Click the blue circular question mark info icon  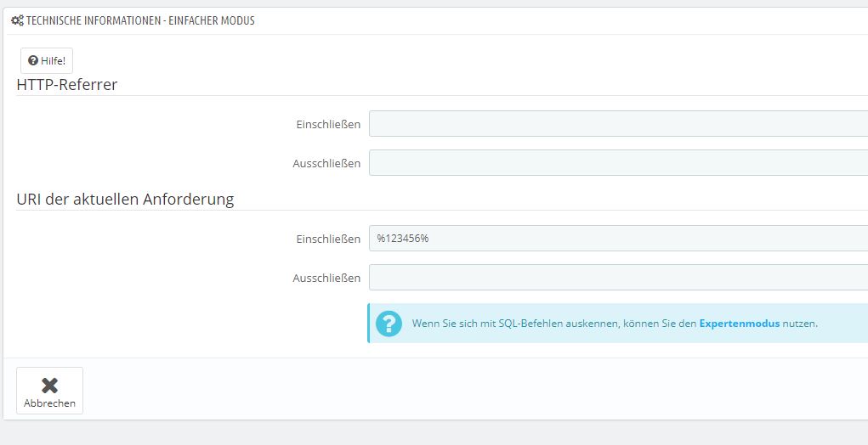click(x=389, y=324)
